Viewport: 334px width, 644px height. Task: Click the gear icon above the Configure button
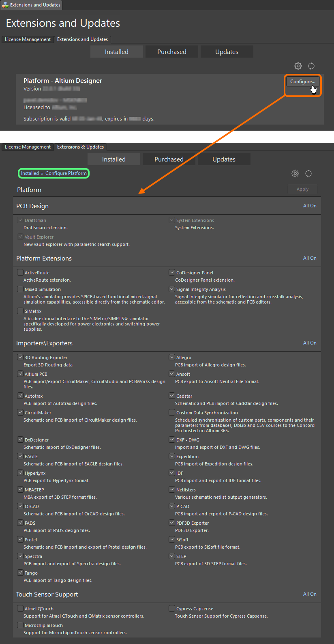tap(298, 66)
